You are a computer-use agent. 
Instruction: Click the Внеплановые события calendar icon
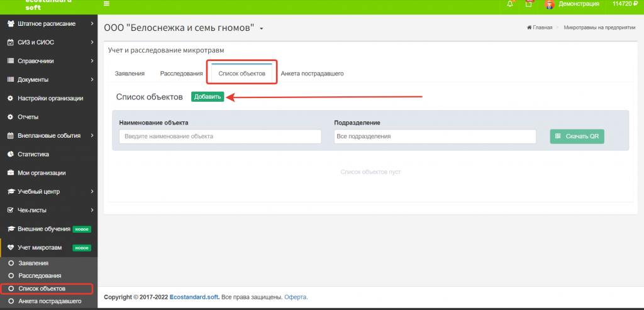coord(11,135)
